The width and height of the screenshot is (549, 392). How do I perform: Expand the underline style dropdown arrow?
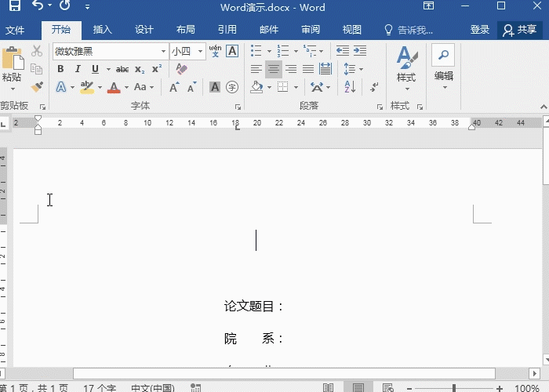pyautogui.click(x=108, y=69)
